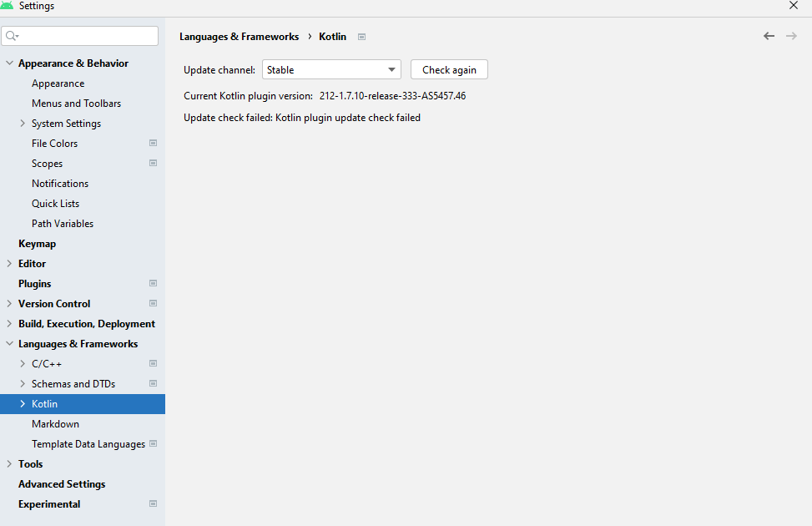Expand the Kotlin node chevron

(x=23, y=404)
